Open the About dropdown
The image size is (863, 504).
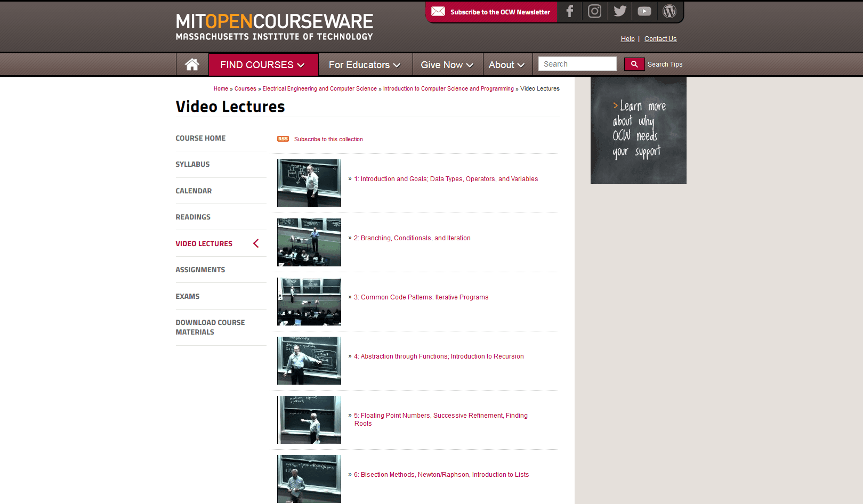pyautogui.click(x=507, y=64)
